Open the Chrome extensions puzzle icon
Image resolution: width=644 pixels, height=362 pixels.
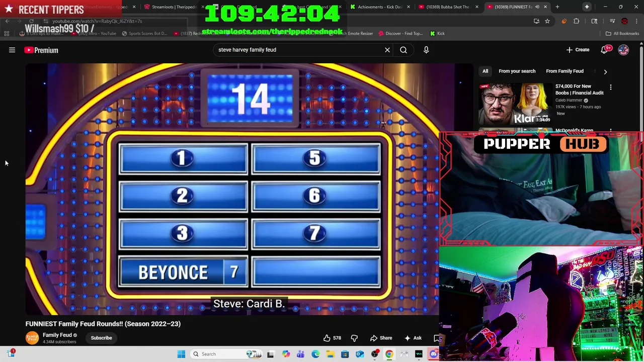[577, 21]
